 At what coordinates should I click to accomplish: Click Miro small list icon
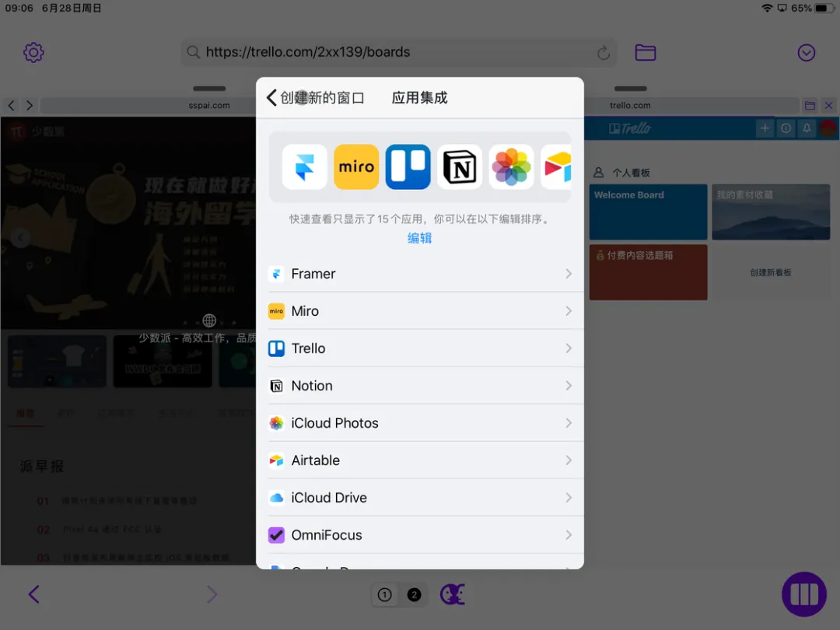(x=276, y=311)
